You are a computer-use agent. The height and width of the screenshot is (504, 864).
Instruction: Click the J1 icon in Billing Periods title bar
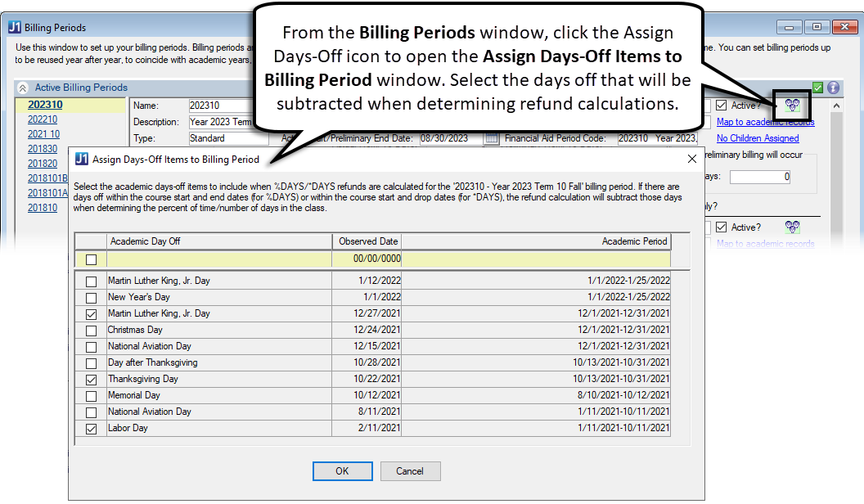click(x=15, y=28)
